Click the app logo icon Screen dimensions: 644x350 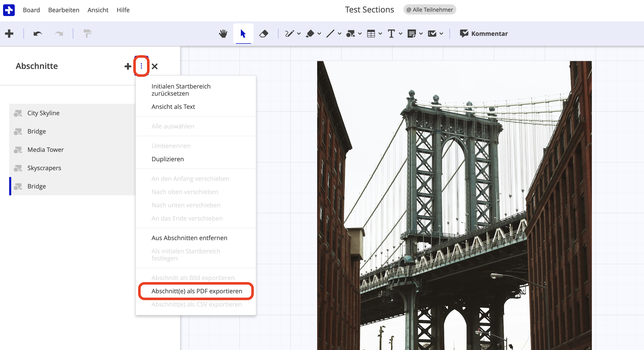9,10
